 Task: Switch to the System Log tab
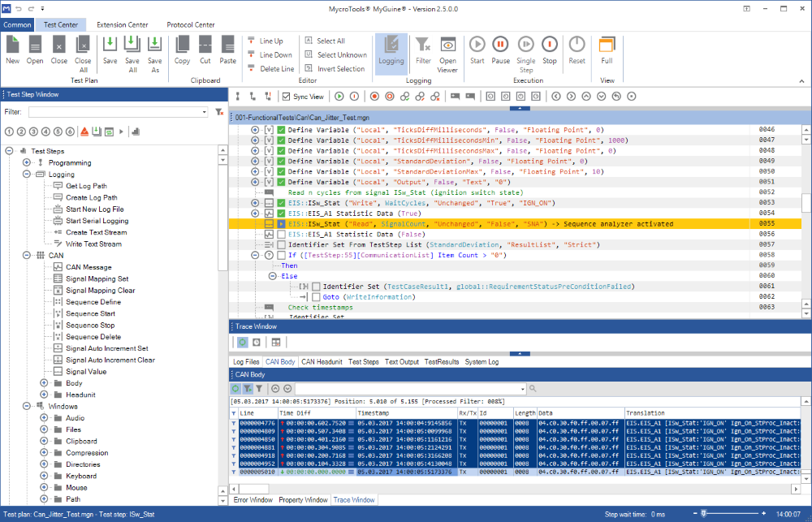click(x=482, y=362)
